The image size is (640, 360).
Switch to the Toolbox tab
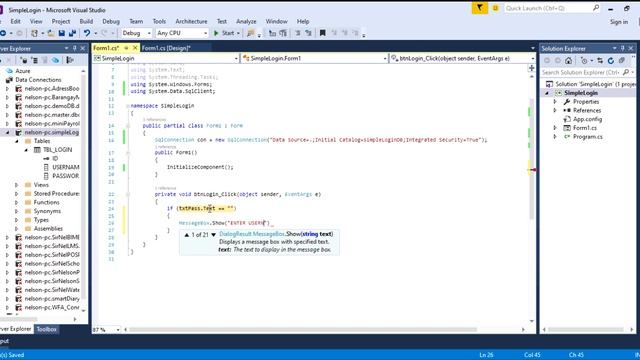[47, 329]
